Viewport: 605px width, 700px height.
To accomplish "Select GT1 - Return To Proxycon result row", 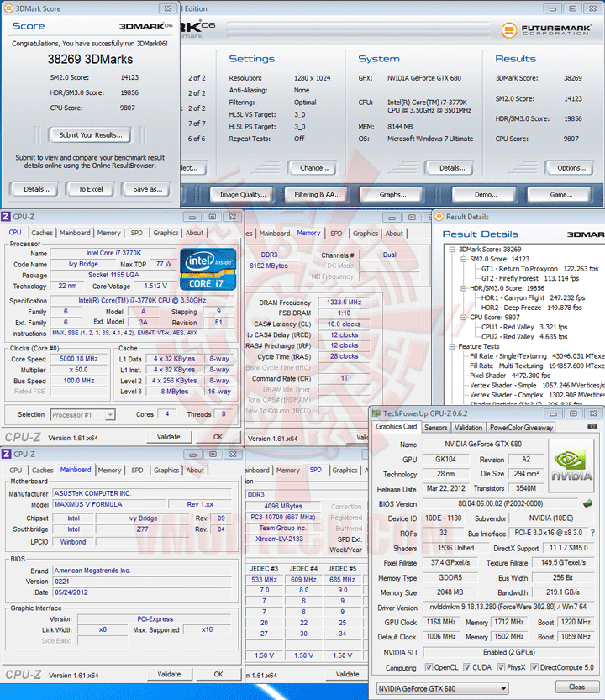I will (x=539, y=269).
